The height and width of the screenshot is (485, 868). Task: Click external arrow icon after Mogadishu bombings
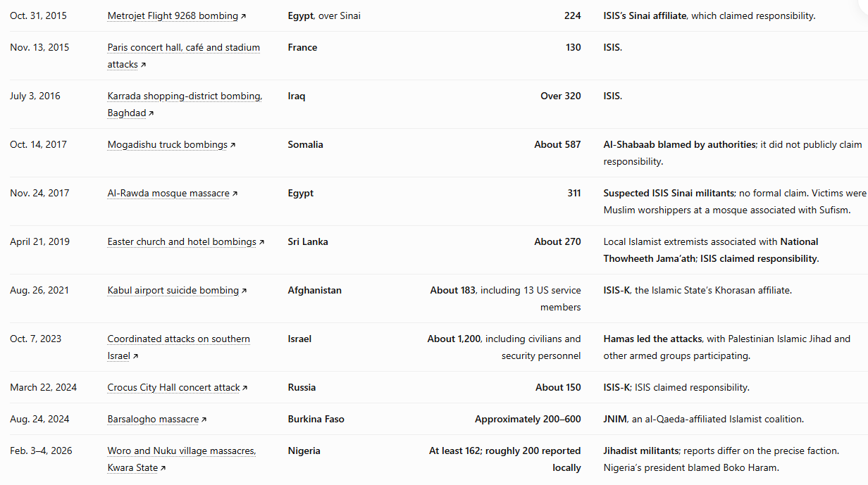[232, 145]
